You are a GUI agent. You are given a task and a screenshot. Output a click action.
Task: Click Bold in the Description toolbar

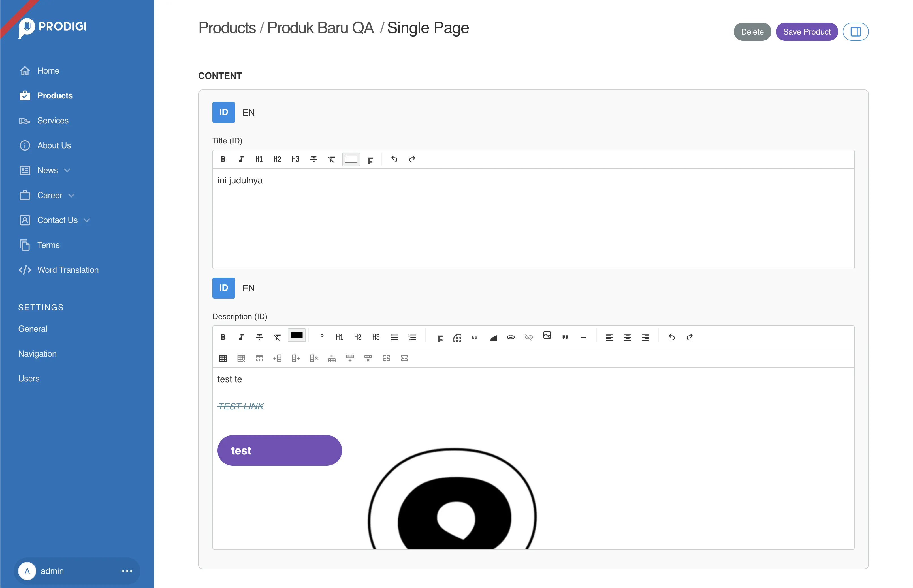pyautogui.click(x=223, y=337)
